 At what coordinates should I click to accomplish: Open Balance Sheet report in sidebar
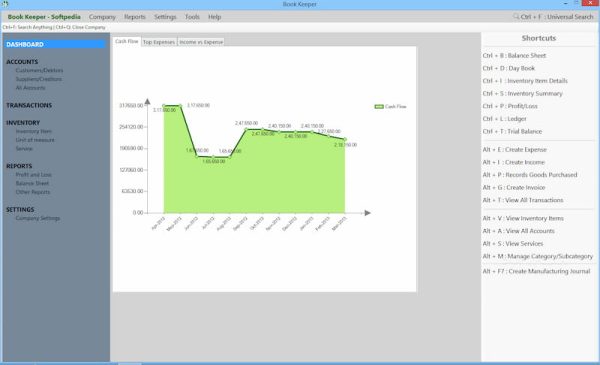pos(32,184)
